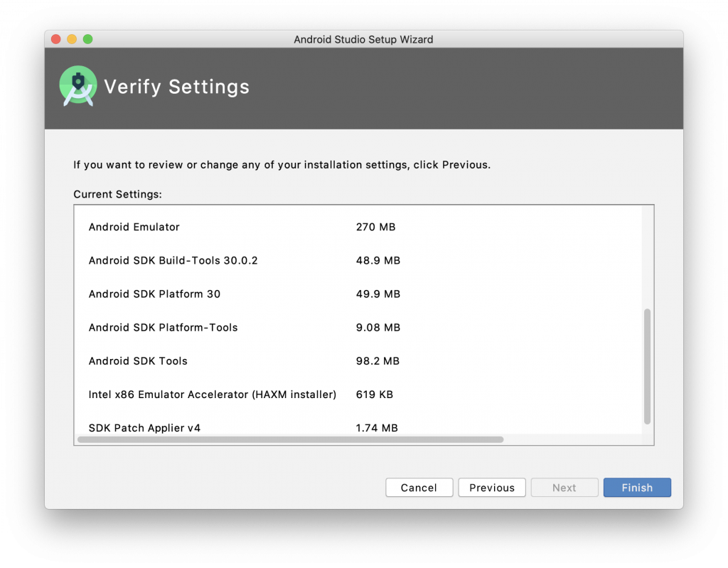Click the 619 KB size value
The height and width of the screenshot is (568, 728).
374,394
